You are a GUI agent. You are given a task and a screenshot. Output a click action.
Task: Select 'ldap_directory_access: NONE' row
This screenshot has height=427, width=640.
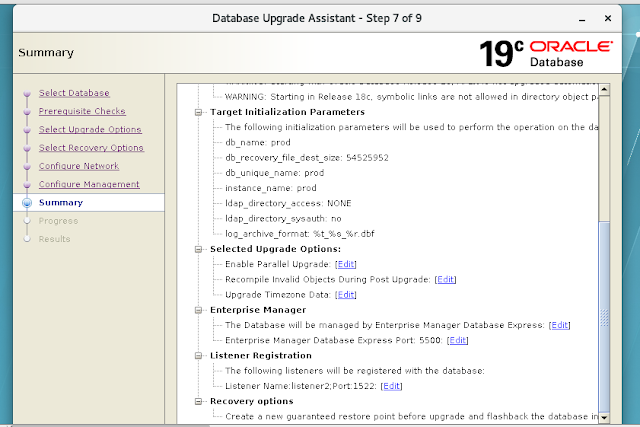click(x=288, y=203)
